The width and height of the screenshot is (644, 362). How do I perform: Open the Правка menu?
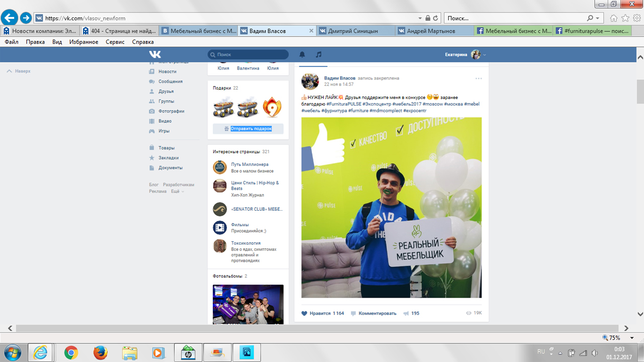point(35,42)
